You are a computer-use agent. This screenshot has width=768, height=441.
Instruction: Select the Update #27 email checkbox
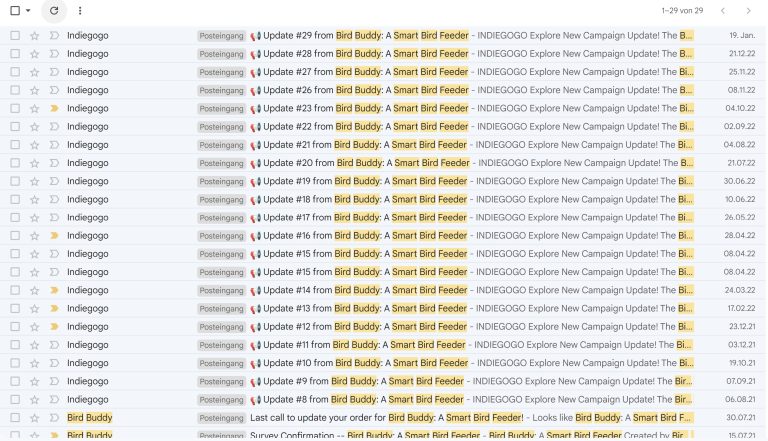tap(15, 72)
